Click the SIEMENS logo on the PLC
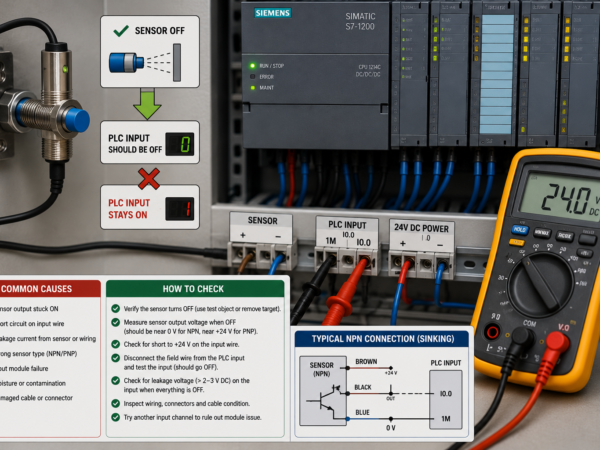This screenshot has width=600, height=450. coord(273,13)
